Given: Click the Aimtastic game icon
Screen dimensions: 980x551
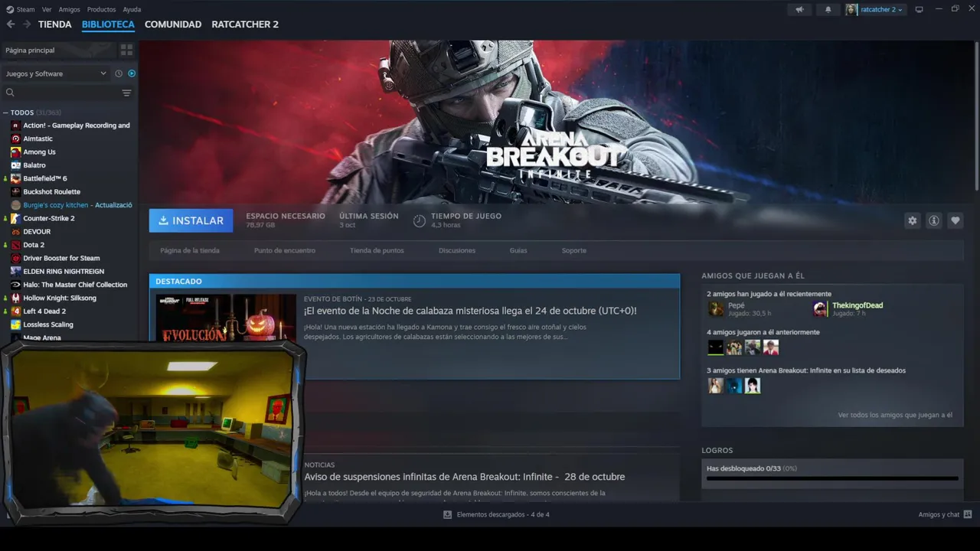Looking at the screenshot, I should pyautogui.click(x=16, y=139).
